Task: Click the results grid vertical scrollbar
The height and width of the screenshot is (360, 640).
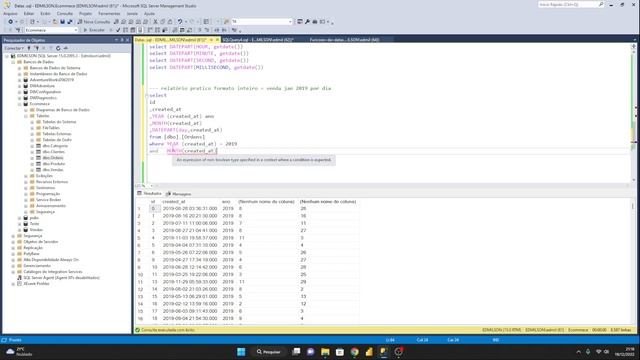Action: [x=633, y=261]
